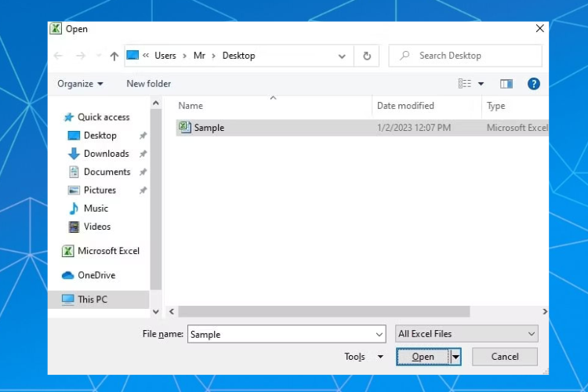Viewport: 588px width, 392px height.
Task: Click the horizontal scrollbar right arrow
Action: (544, 311)
